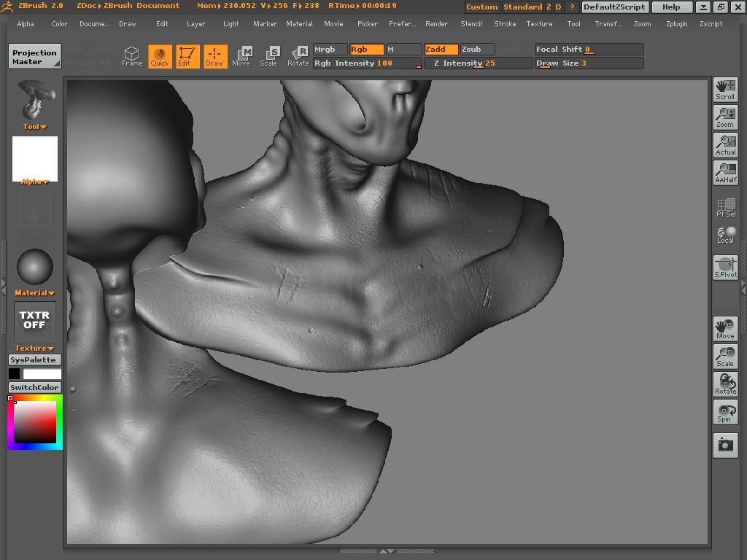Open the Zplugin menu
This screenshot has width=747, height=560.
(676, 23)
